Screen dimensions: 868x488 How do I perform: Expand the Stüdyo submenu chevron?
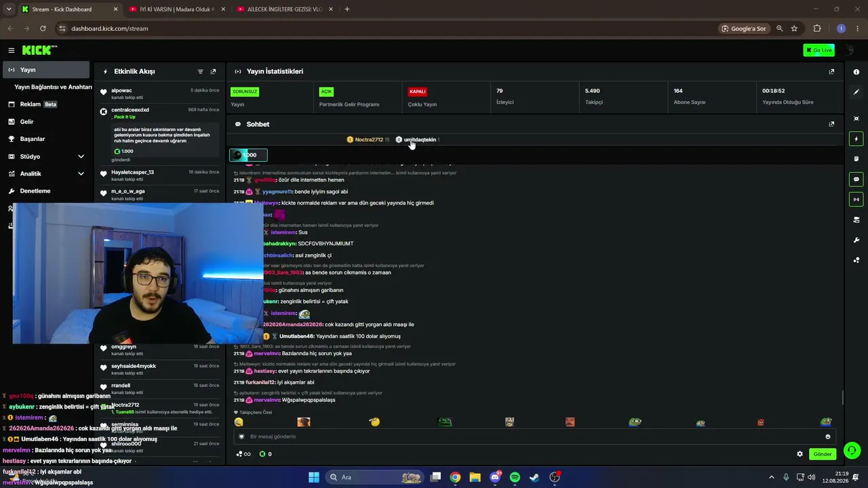coord(81,157)
